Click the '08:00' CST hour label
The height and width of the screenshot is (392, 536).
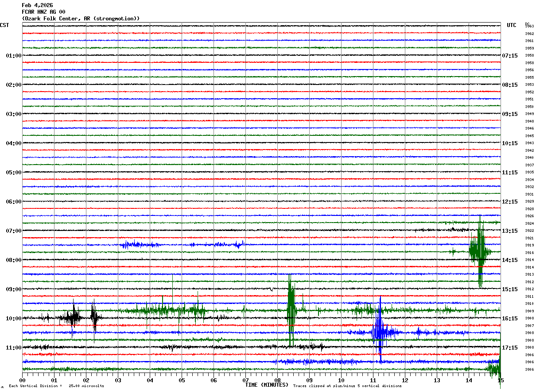click(x=13, y=260)
